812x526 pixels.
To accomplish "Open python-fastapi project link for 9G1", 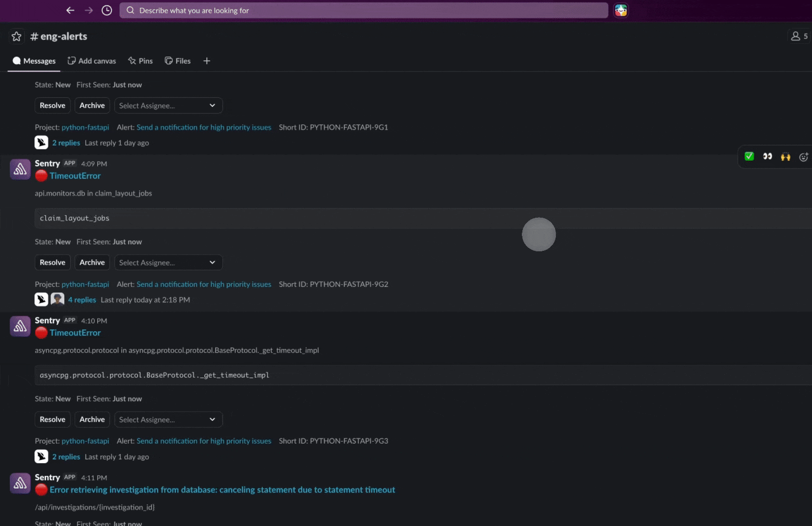I will (x=85, y=127).
